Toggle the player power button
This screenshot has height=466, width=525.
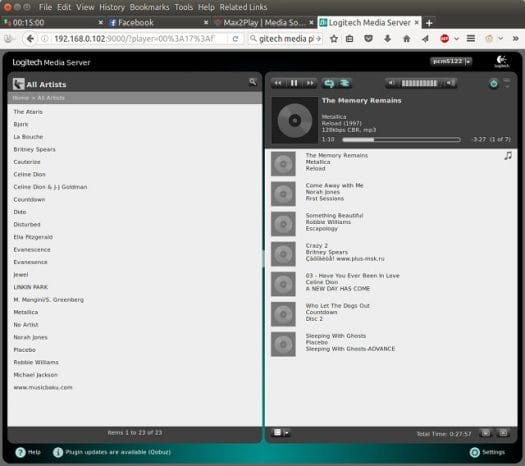494,83
